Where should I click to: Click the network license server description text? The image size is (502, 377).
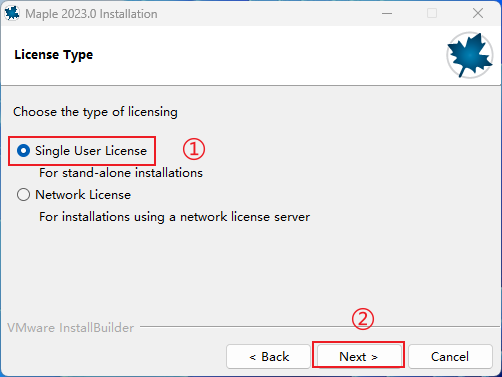175,217
